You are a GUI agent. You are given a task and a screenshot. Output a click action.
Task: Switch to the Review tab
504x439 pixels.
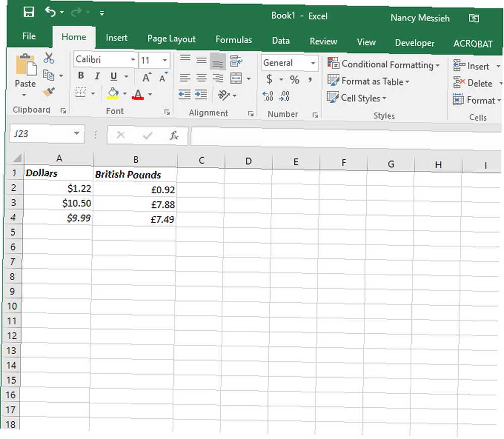tap(323, 41)
